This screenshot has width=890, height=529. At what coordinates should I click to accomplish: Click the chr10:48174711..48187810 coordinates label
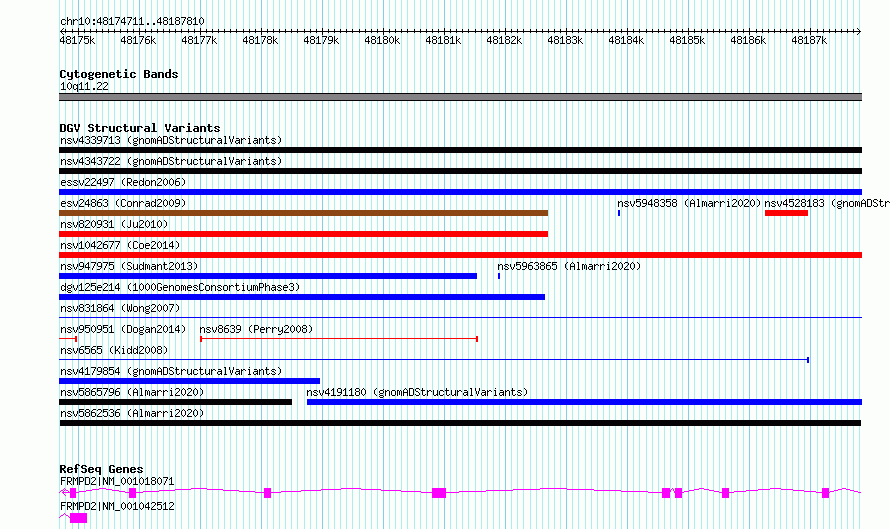(x=132, y=22)
